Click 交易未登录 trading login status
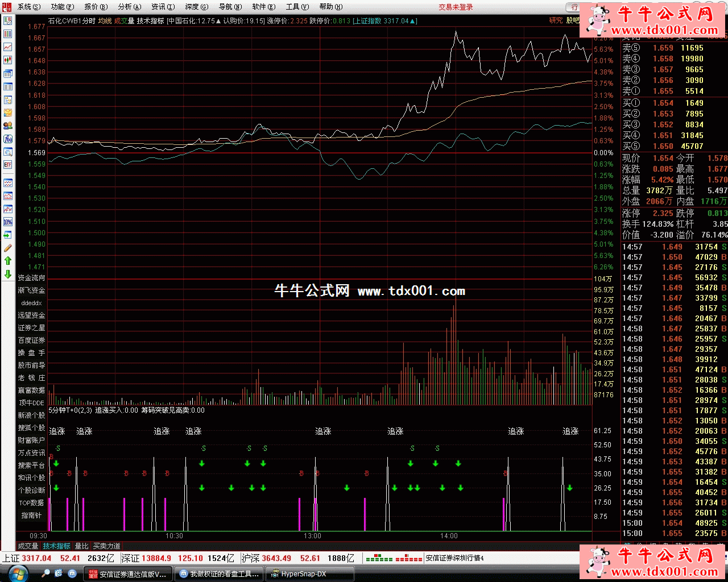 coord(456,7)
